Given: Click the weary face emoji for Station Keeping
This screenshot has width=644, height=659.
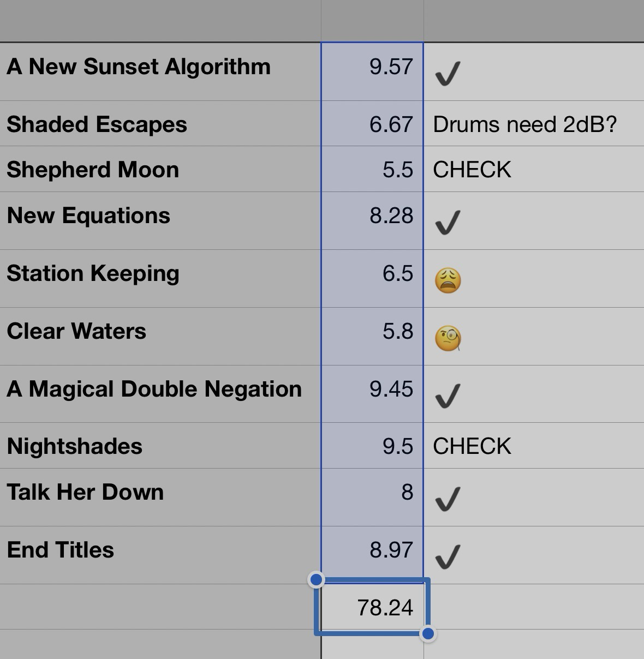Looking at the screenshot, I should coord(448,281).
